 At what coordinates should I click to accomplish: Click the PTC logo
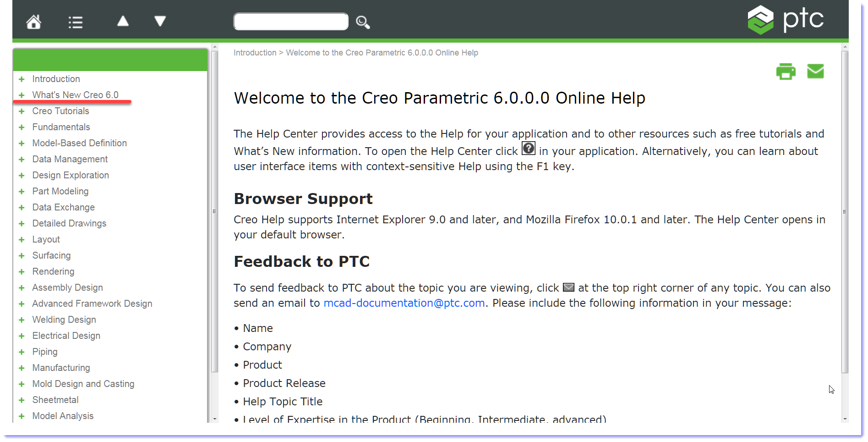(786, 20)
